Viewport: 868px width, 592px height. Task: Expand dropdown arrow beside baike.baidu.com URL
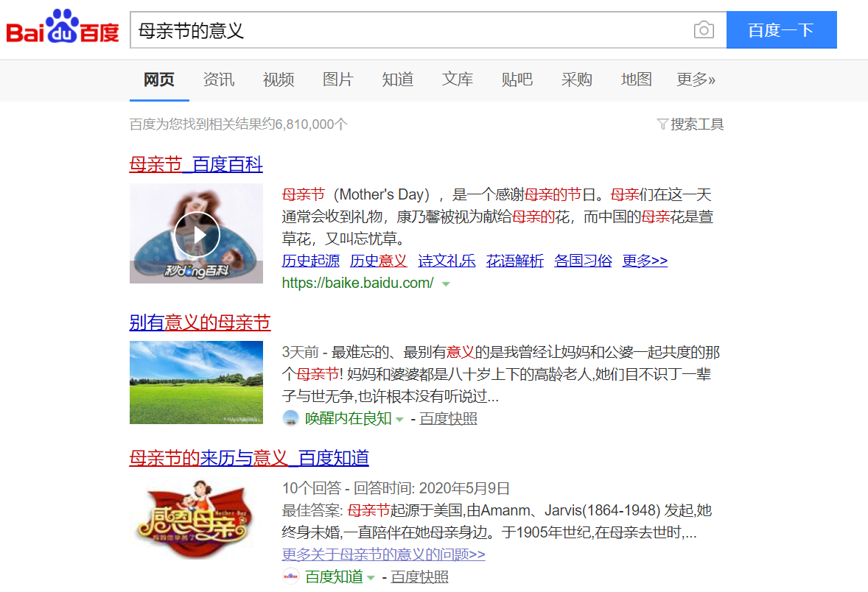coord(446,283)
